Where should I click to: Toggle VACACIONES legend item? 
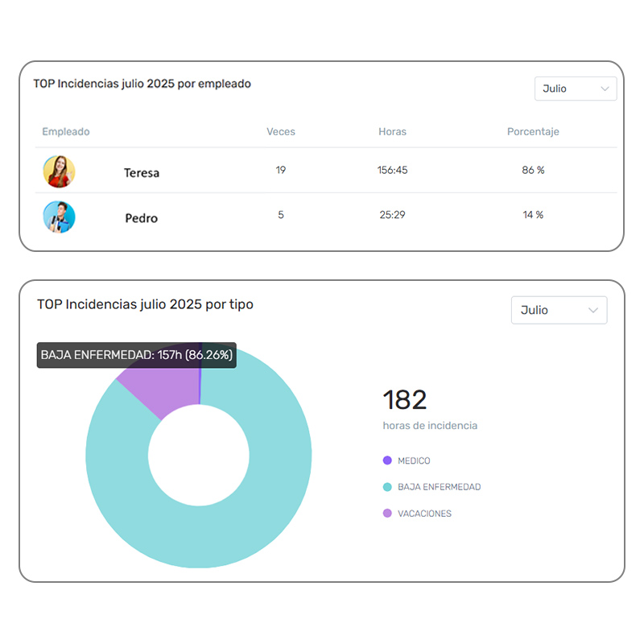tap(424, 514)
